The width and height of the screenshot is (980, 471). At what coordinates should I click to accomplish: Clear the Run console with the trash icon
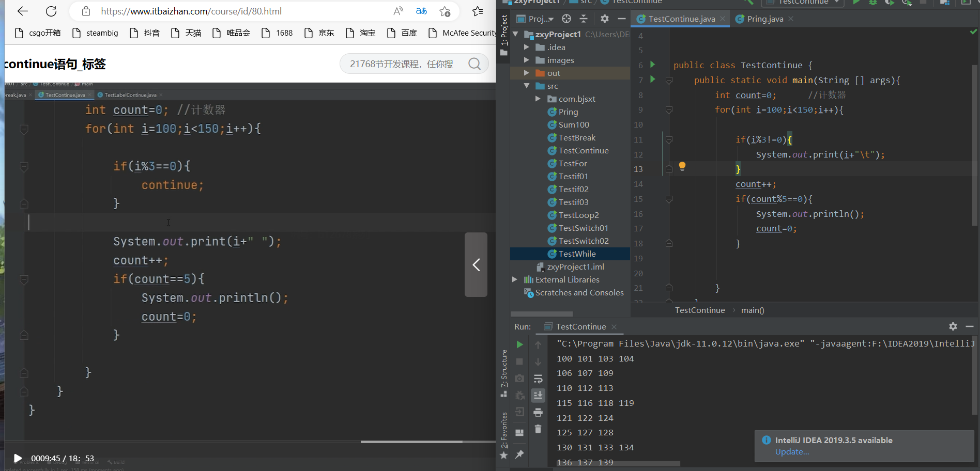click(538, 429)
